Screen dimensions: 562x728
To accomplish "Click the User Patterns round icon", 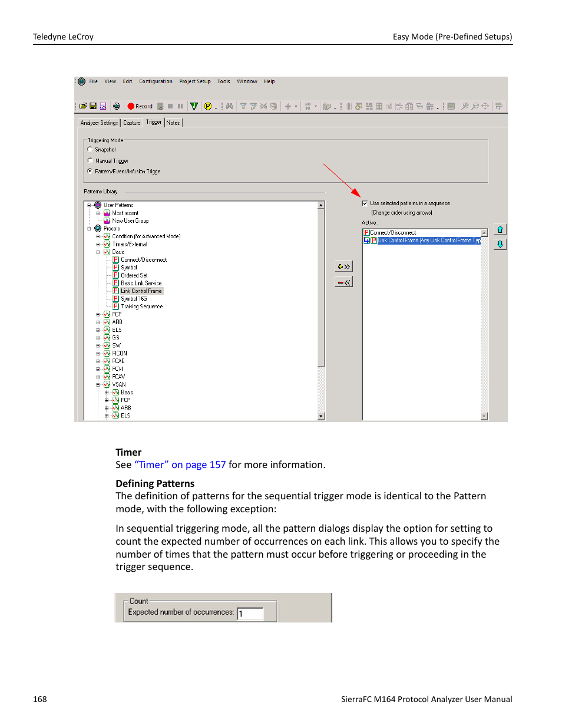I will (x=98, y=205).
